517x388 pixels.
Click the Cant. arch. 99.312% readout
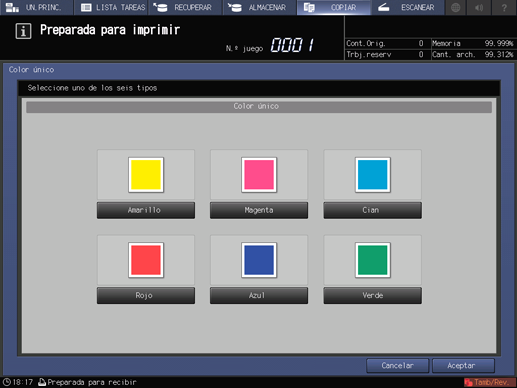pyautogui.click(x=473, y=55)
